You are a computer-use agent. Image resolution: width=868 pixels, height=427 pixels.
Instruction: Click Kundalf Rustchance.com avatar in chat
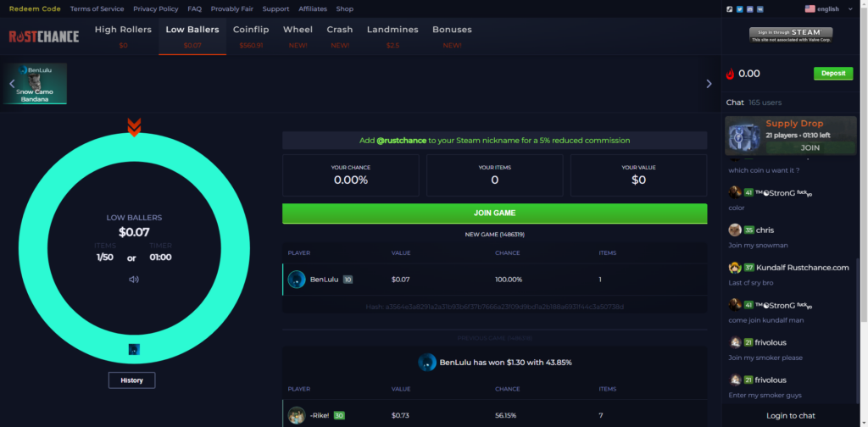pyautogui.click(x=735, y=268)
